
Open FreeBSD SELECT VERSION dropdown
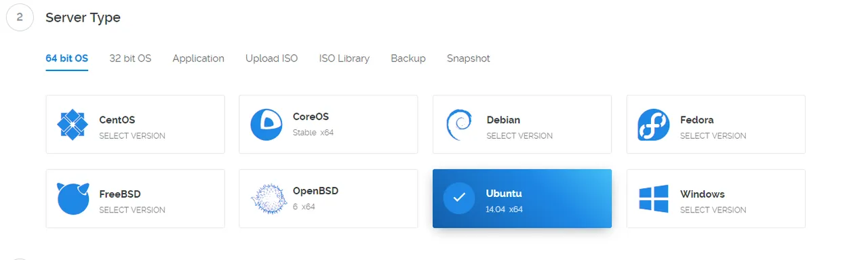[x=132, y=210]
